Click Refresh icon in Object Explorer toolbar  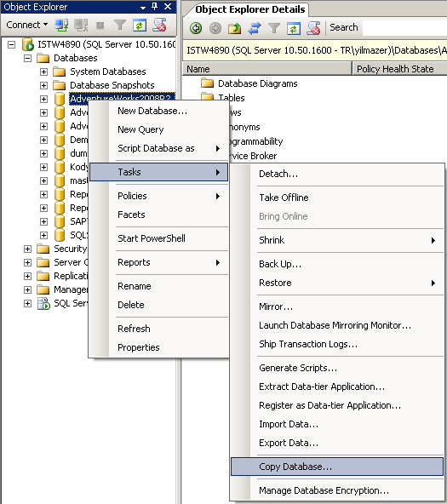tap(140, 26)
